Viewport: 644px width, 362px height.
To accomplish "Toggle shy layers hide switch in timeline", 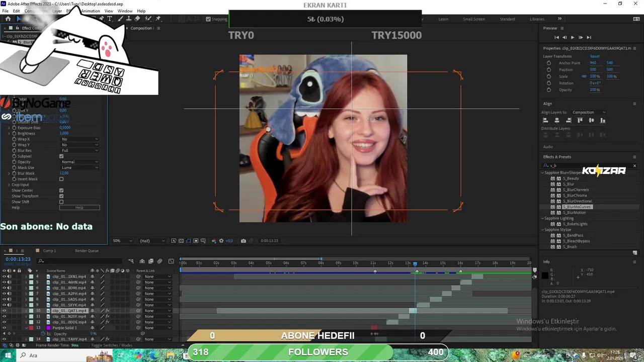I will (142, 261).
